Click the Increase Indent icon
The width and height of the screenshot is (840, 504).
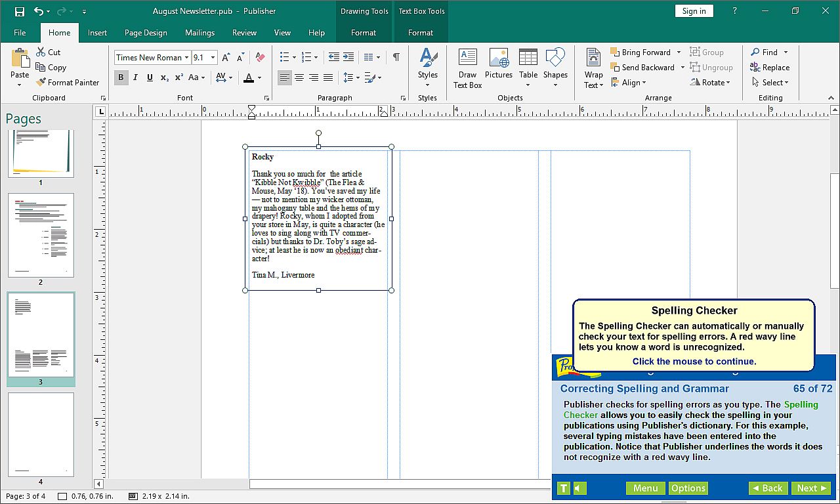(x=348, y=57)
